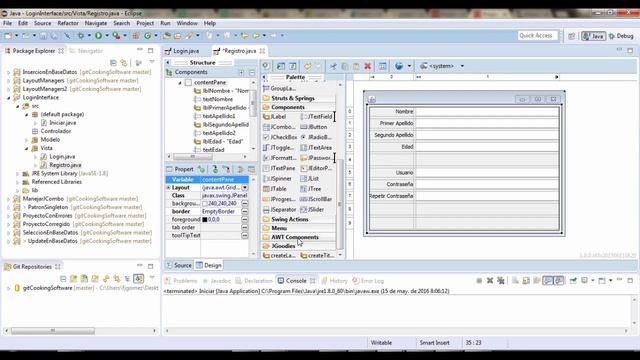Expand the InsercionEnBaseDatos project
Screen dimensions: 640x360
tap(9, 72)
